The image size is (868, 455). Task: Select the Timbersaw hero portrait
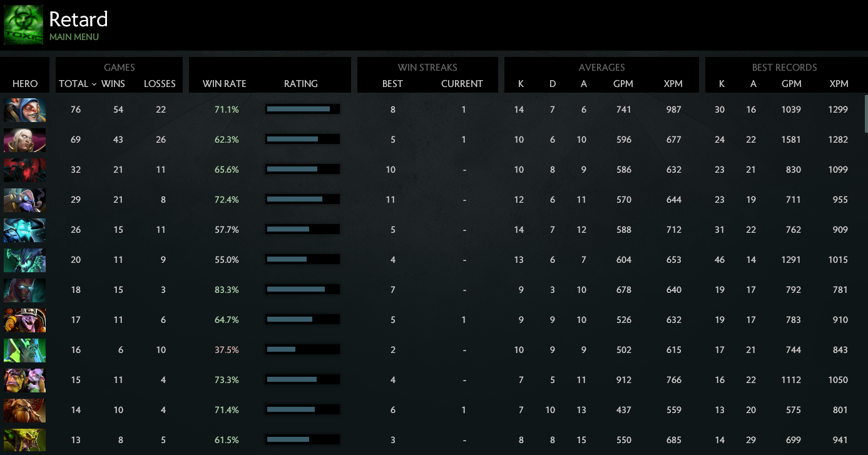pos(24,319)
